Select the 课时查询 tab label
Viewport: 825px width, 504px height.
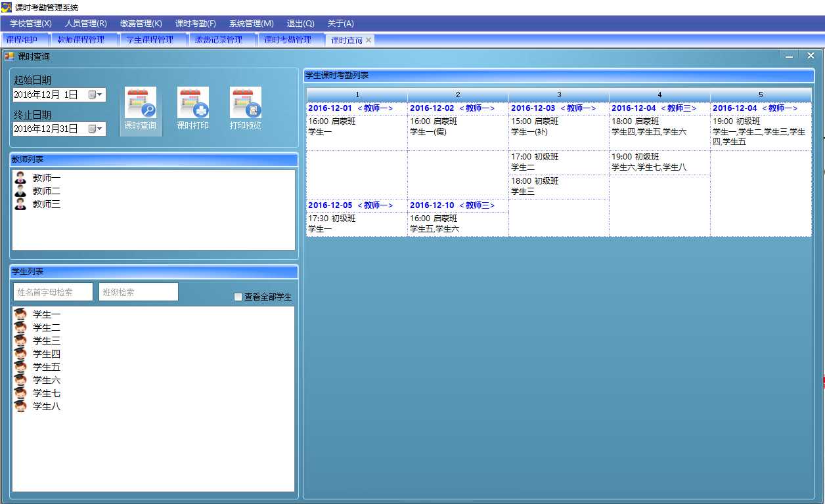coord(347,40)
